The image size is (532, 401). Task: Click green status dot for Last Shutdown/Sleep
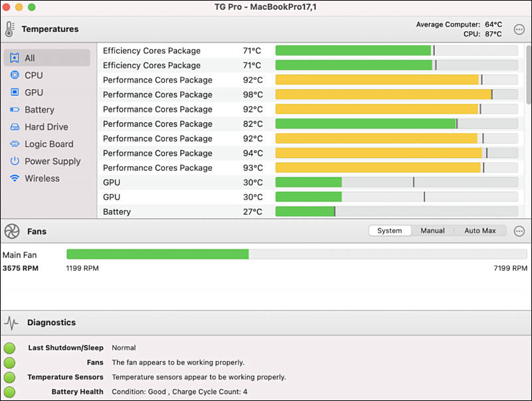point(9,348)
